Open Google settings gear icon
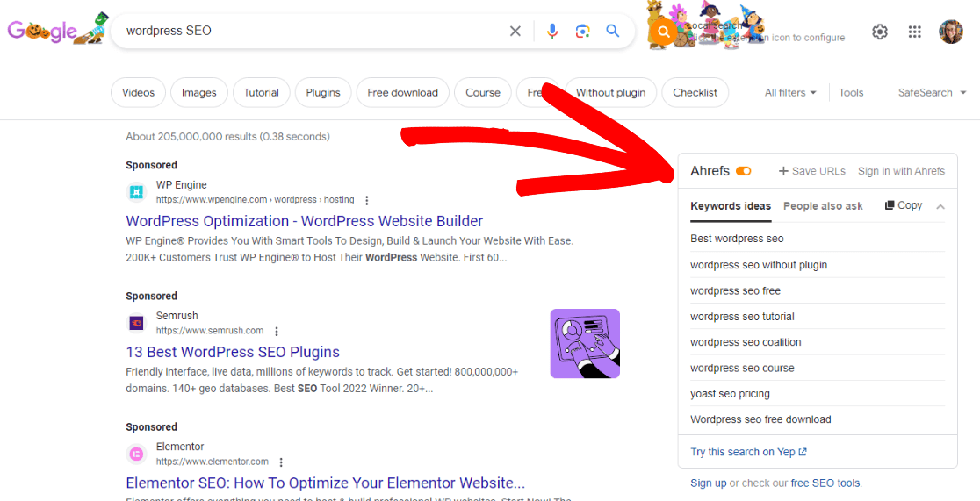This screenshot has width=980, height=501. tap(880, 32)
